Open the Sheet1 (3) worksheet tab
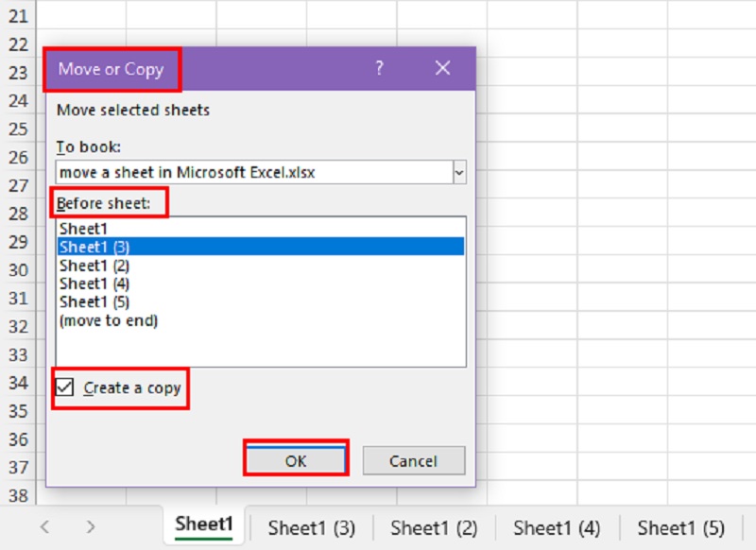The width and height of the screenshot is (756, 550). point(311,527)
